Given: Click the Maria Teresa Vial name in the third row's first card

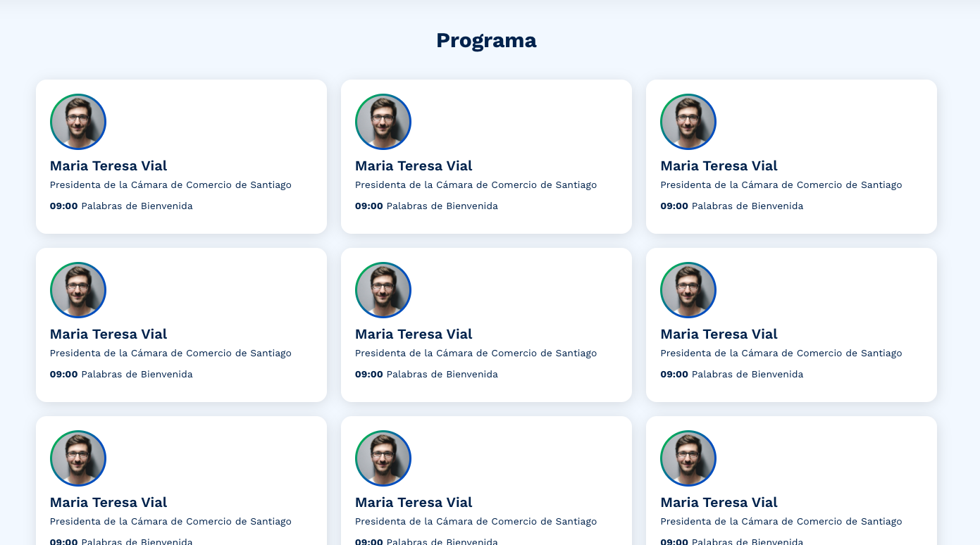Looking at the screenshot, I should click(108, 503).
